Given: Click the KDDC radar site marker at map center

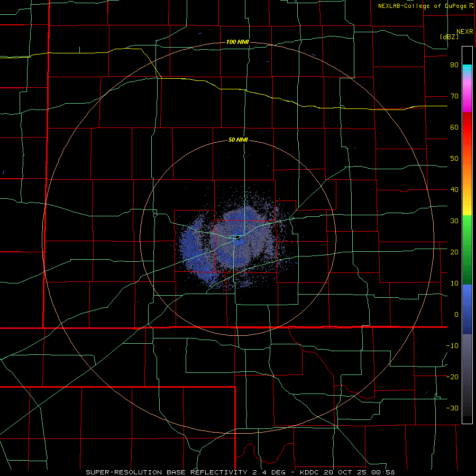Looking at the screenshot, I should (x=237, y=237).
